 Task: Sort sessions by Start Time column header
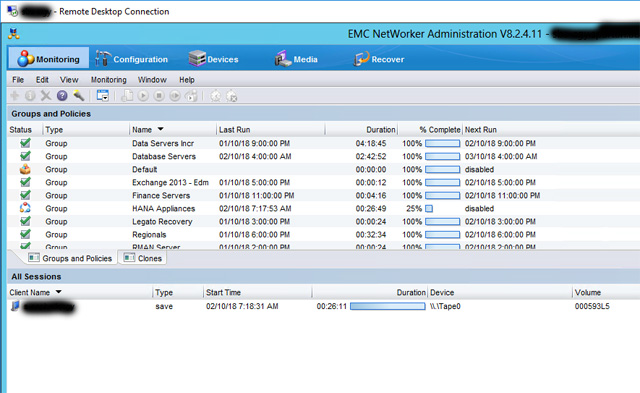coord(223,293)
